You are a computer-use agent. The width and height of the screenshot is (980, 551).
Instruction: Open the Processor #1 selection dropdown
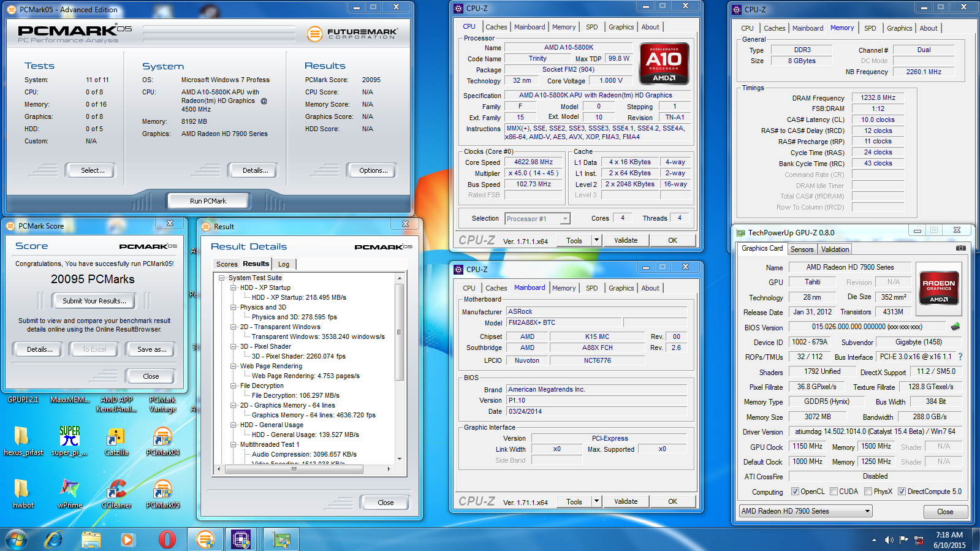tap(537, 219)
